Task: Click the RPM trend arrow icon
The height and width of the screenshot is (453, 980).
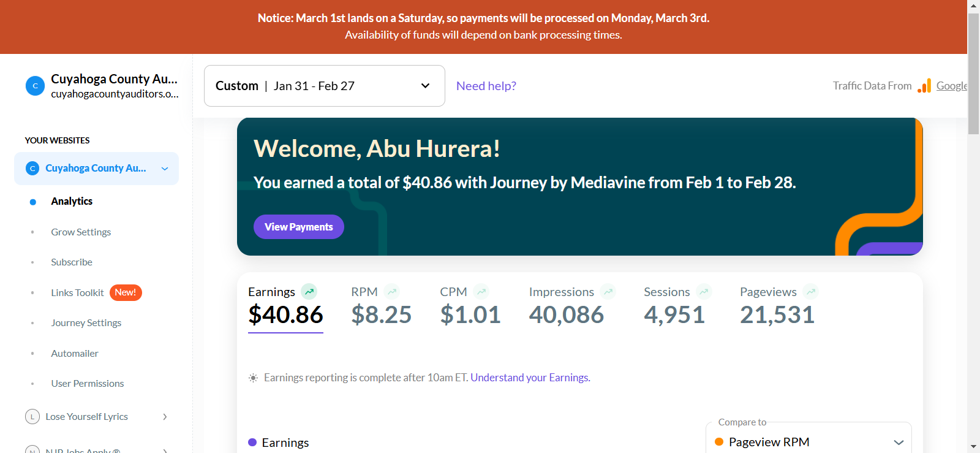Action: click(x=392, y=292)
